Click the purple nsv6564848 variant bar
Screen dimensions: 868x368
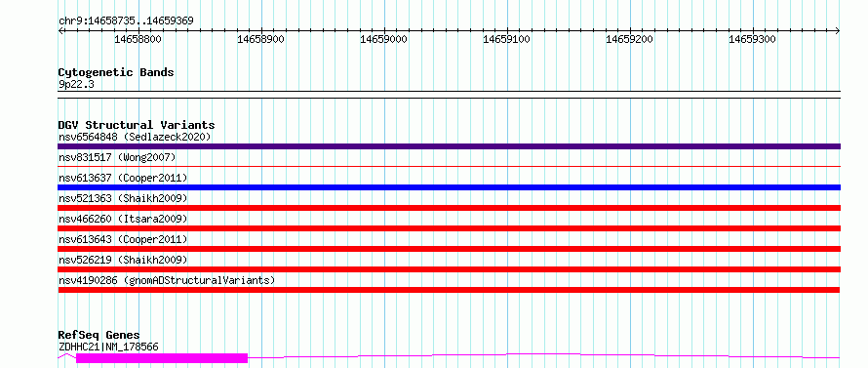click(449, 146)
